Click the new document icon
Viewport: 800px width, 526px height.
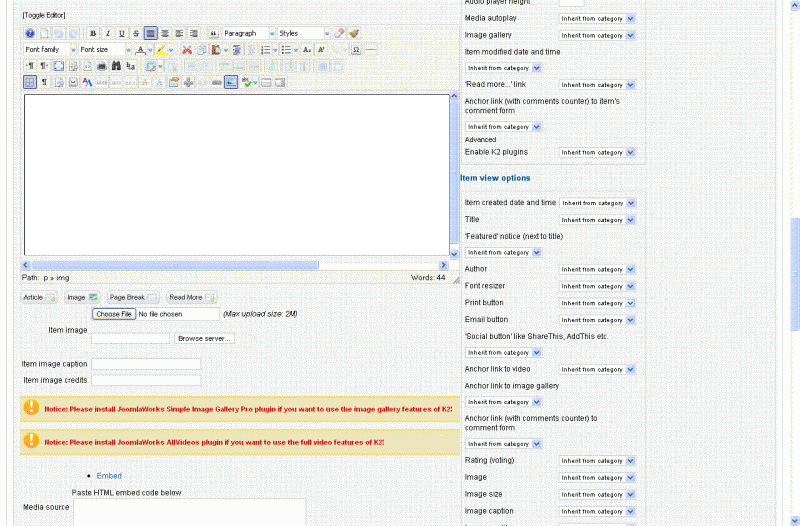click(44, 34)
